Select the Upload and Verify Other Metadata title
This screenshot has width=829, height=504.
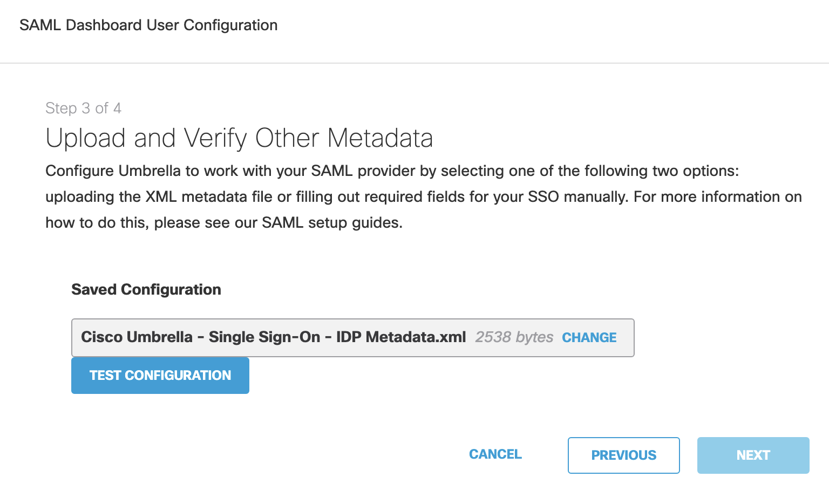point(239,138)
